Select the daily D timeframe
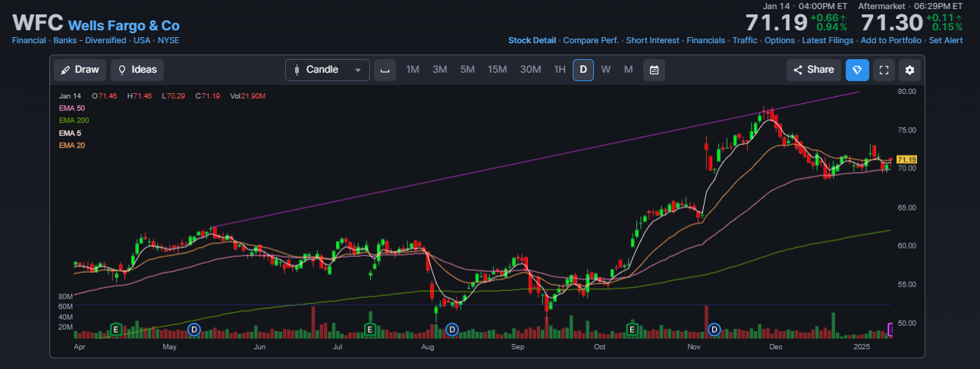 [x=583, y=70]
